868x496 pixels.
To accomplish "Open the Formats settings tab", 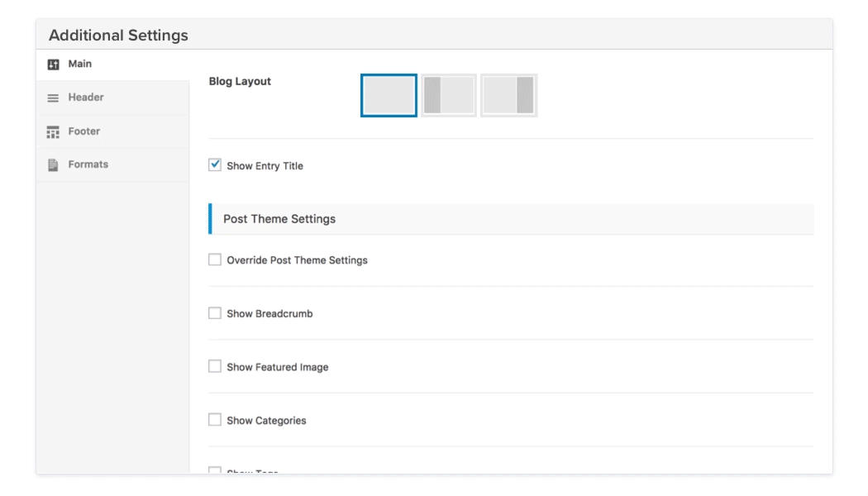I will 88,165.
